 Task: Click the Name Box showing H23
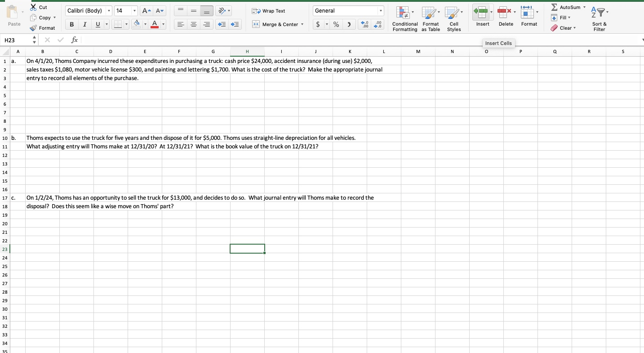coord(16,40)
